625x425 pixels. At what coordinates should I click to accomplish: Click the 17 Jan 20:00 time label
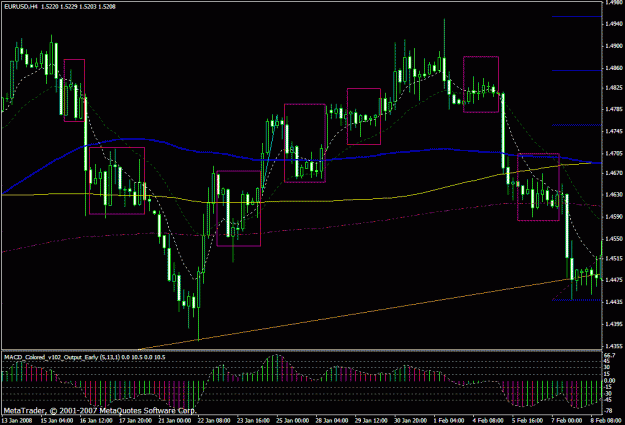(x=136, y=420)
